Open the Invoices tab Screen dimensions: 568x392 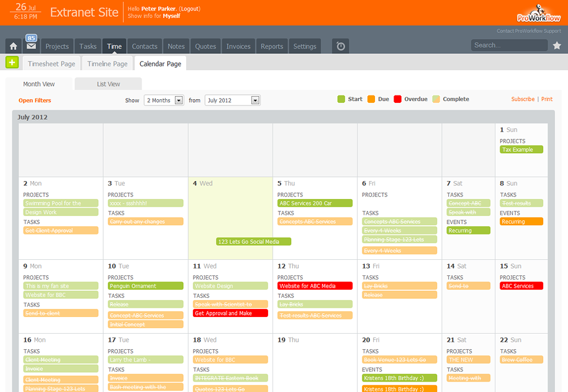click(238, 47)
